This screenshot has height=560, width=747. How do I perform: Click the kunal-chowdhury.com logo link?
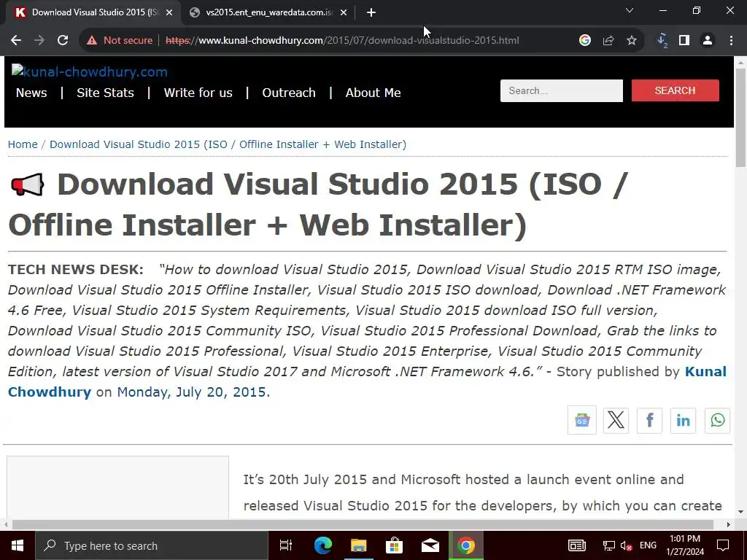click(x=90, y=71)
